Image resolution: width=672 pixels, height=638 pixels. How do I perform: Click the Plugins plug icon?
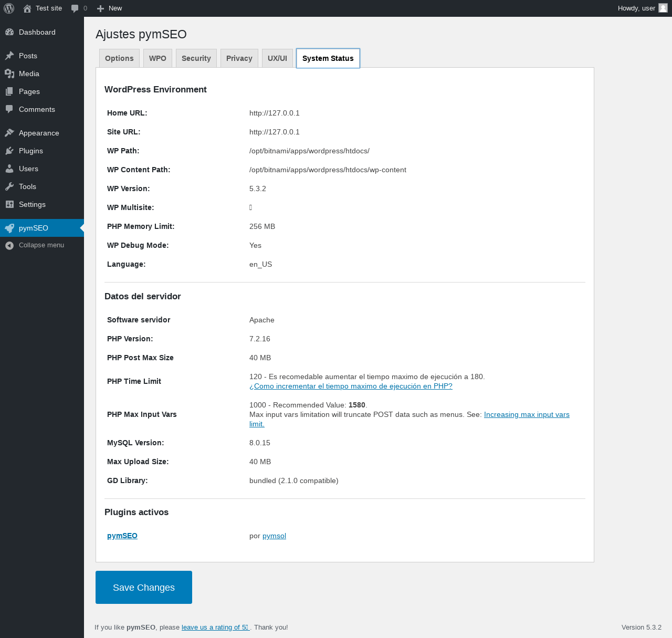(9, 151)
